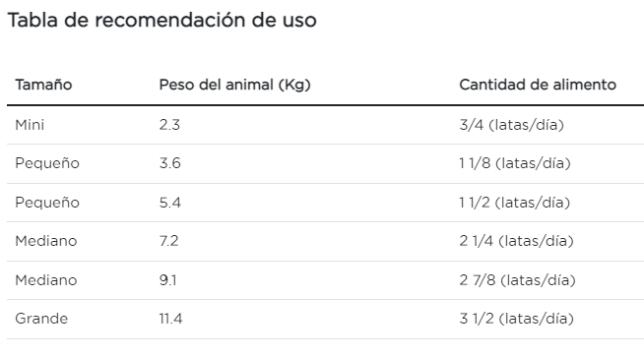Select the '1 1/8 (latas/día)' amount
Screen dimensions: 644x357
coord(515,163)
